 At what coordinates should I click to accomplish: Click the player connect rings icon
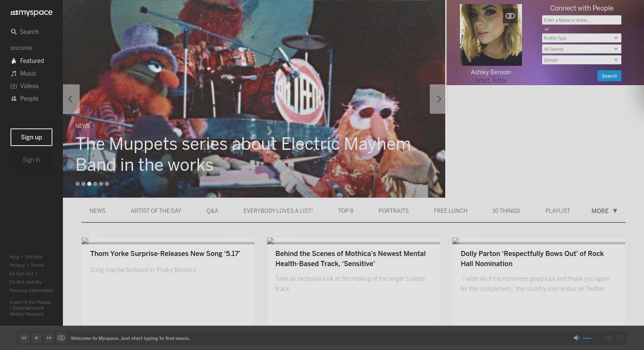[x=61, y=338]
